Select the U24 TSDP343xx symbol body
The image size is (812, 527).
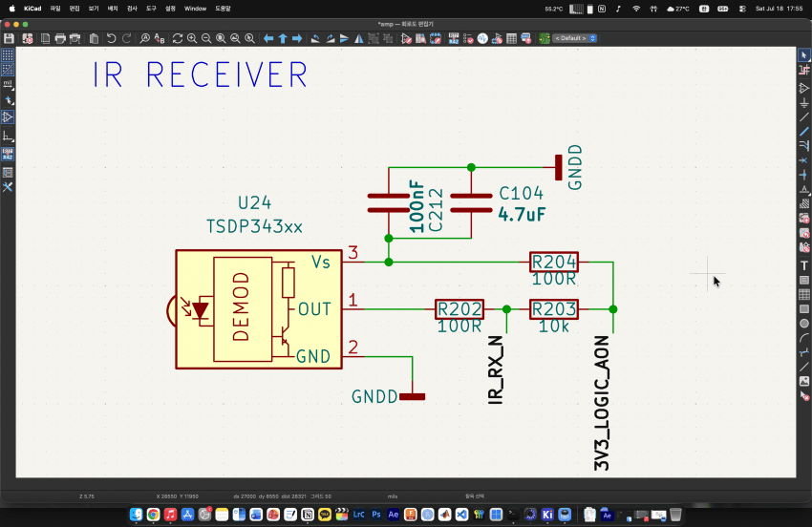pos(259,309)
